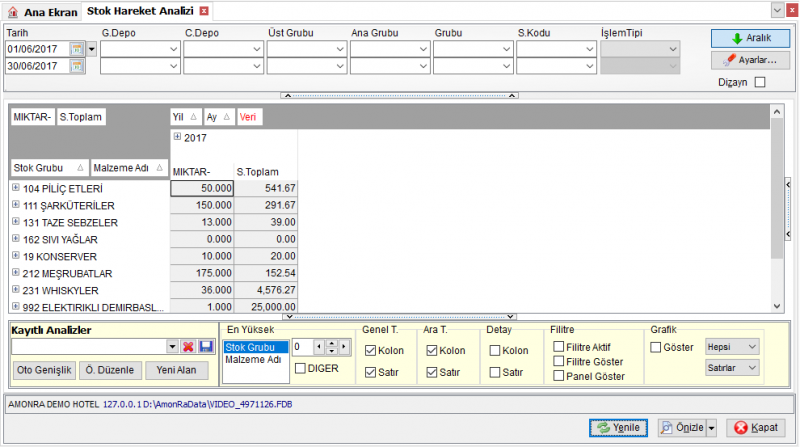Expand the 2017 year column

177,137
